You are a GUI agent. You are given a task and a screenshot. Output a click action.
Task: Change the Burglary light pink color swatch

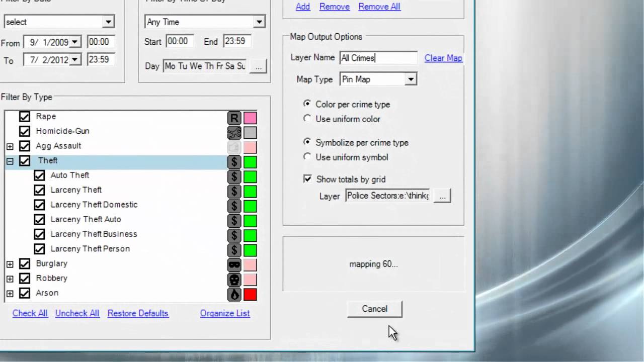pos(250,265)
